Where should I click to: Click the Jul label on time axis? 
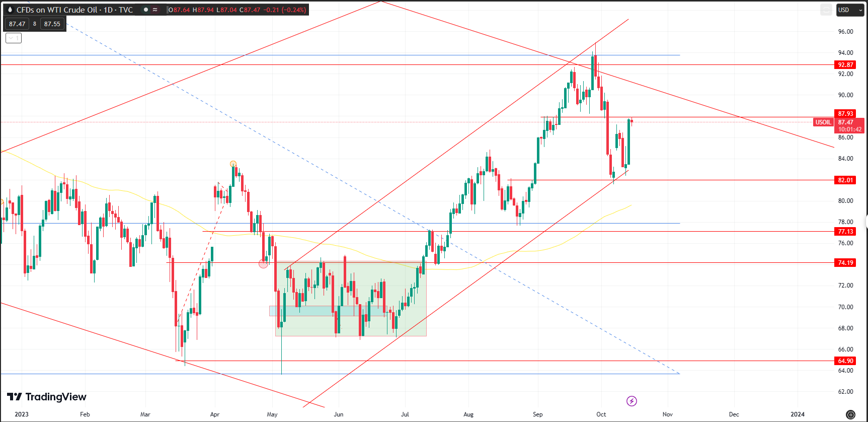(x=405, y=414)
